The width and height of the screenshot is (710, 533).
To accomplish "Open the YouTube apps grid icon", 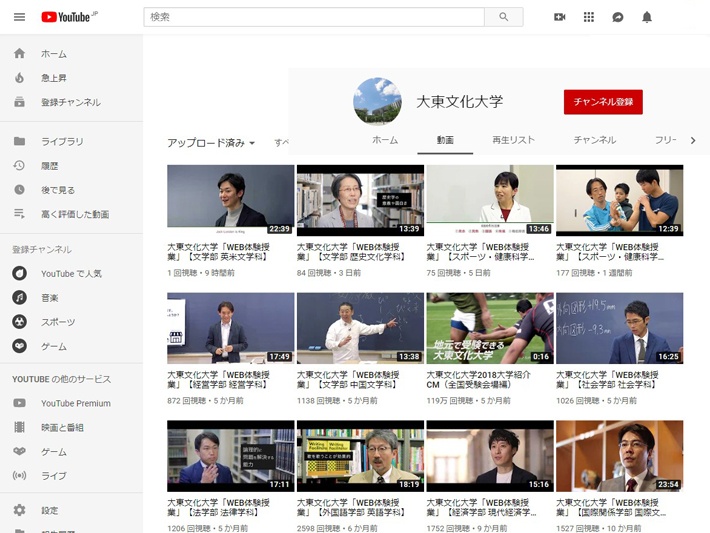I will (x=589, y=17).
